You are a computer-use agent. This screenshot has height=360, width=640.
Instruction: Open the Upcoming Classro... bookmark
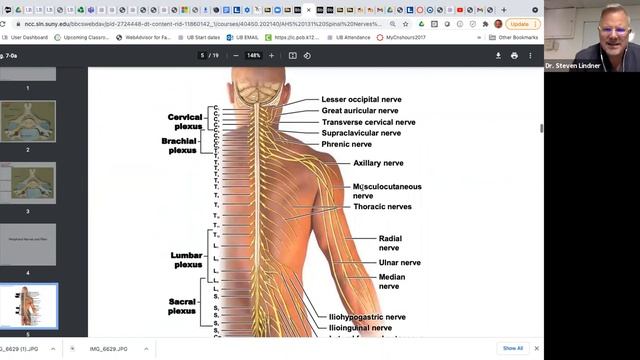[82, 37]
